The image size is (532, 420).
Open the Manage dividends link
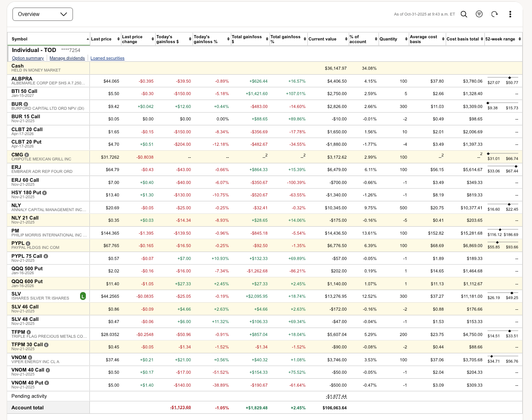point(67,58)
